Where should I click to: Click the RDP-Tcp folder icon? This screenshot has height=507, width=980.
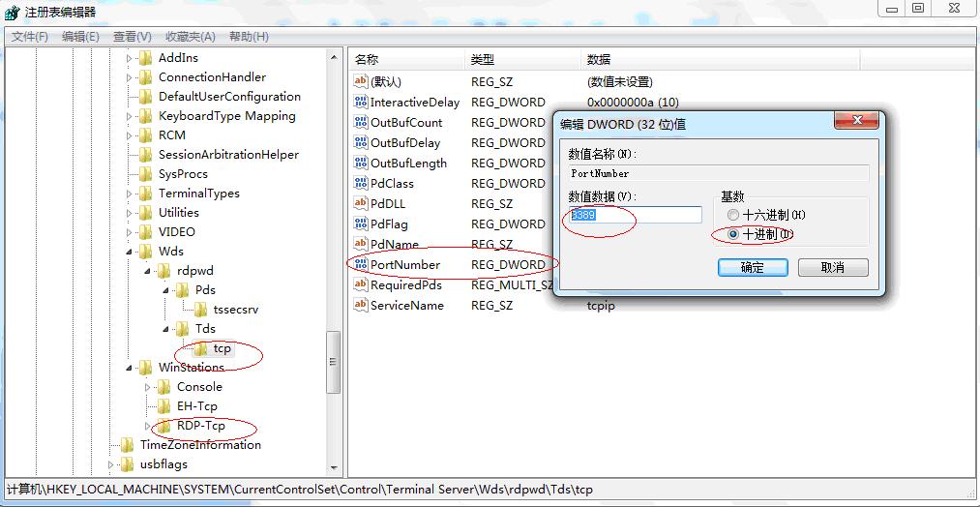point(164,425)
